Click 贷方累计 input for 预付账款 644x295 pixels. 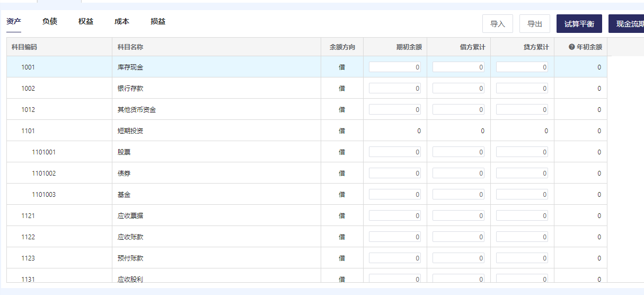[522, 258]
